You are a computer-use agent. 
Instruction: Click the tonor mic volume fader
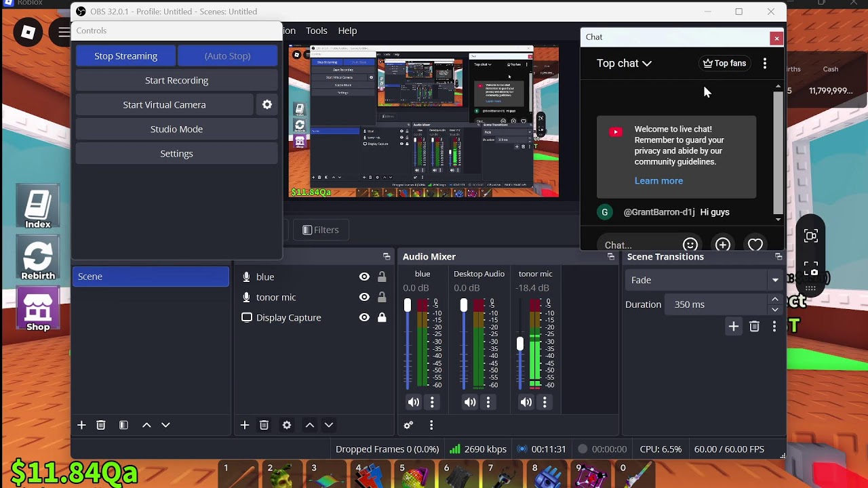520,344
